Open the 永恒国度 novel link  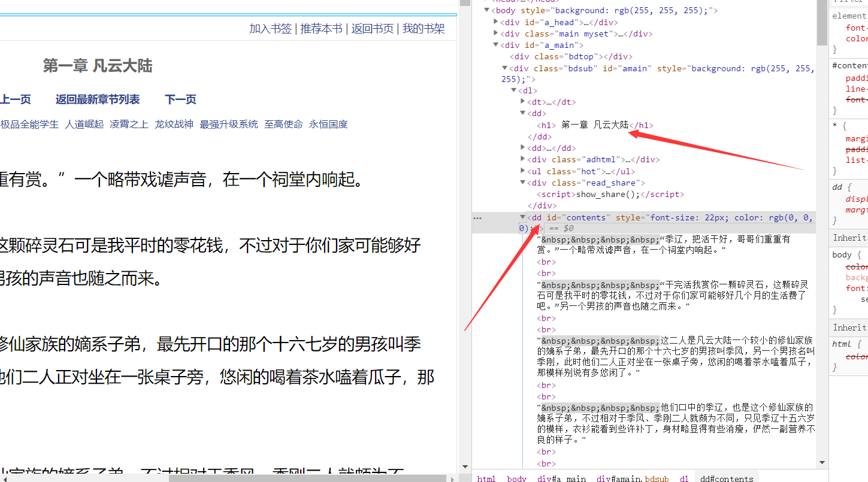[x=328, y=125]
